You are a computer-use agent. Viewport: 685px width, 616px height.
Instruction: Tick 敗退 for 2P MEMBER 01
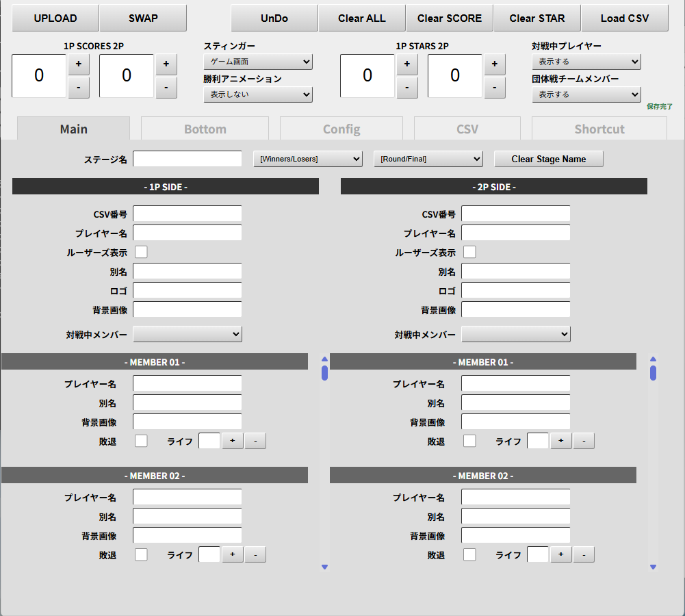(469, 441)
